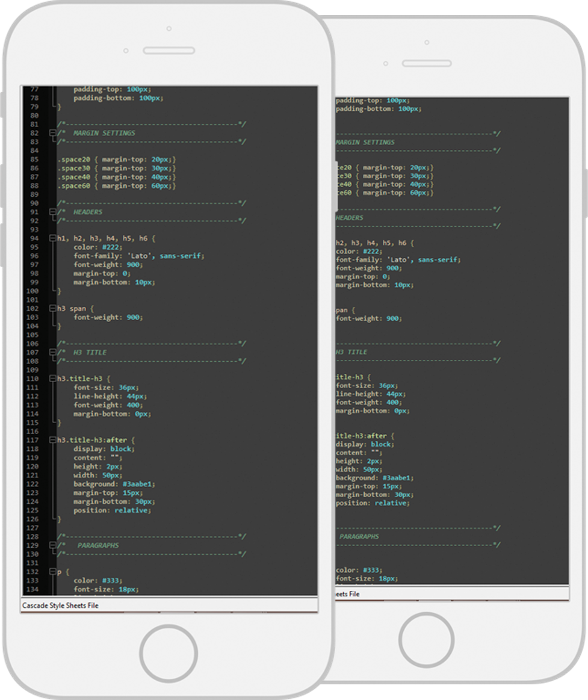This screenshot has height=700, width=588.
Task: Click "font-family: 'Lato', sans-serif;" on left phone
Action: tap(139, 256)
